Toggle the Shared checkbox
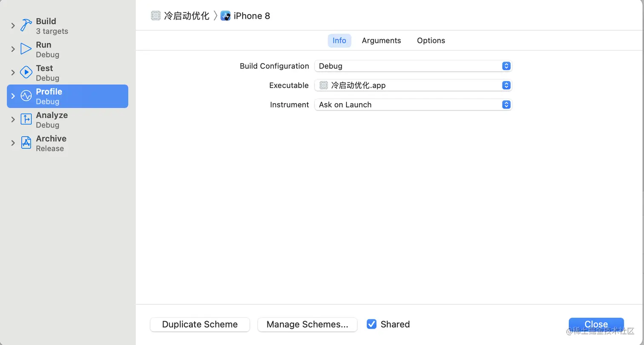 point(372,324)
